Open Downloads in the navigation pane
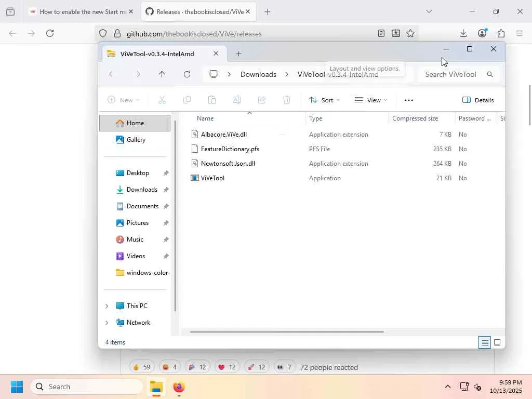The width and height of the screenshot is (532, 399). (x=135, y=190)
